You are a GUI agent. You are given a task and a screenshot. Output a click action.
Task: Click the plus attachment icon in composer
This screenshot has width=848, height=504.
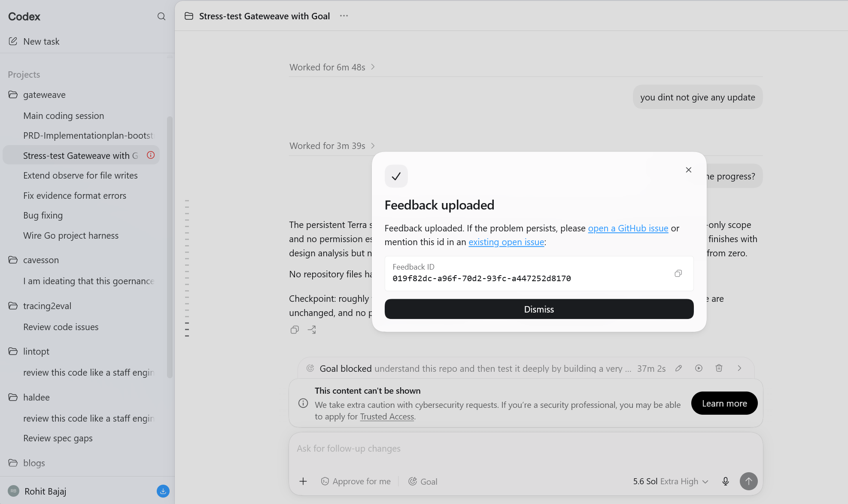point(303,481)
